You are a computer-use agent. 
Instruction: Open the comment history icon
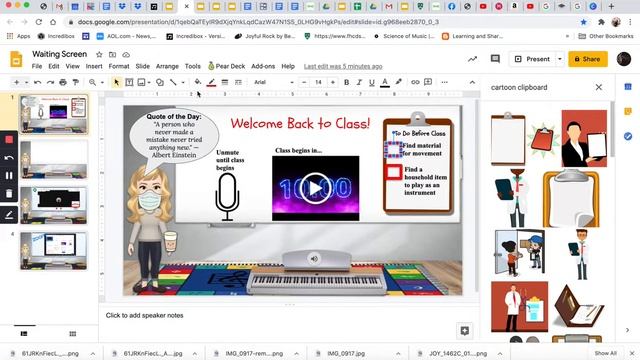[495, 59]
